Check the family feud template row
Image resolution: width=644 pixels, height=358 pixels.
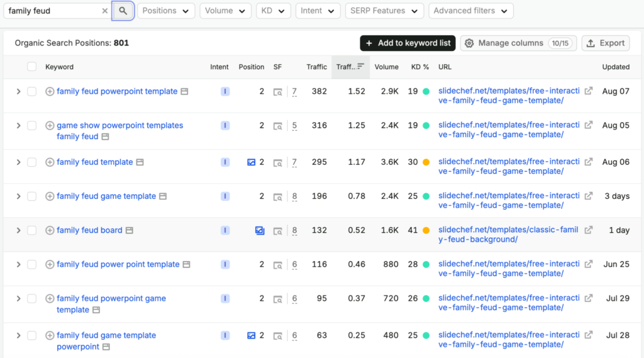pyautogui.click(x=31, y=162)
